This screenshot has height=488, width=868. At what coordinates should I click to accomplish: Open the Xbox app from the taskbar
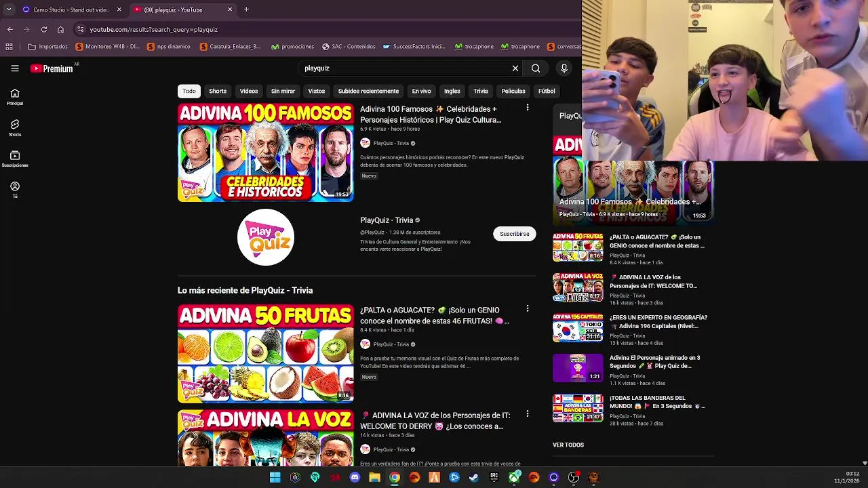click(x=514, y=478)
